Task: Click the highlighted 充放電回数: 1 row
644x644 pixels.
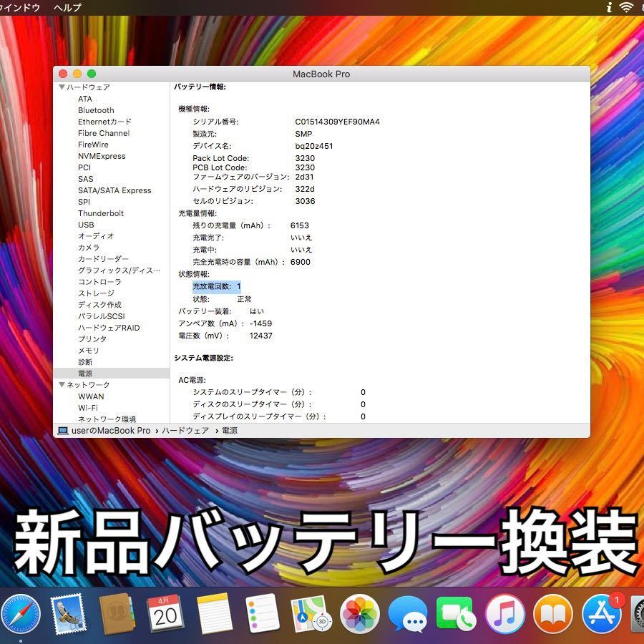Action: (216, 287)
